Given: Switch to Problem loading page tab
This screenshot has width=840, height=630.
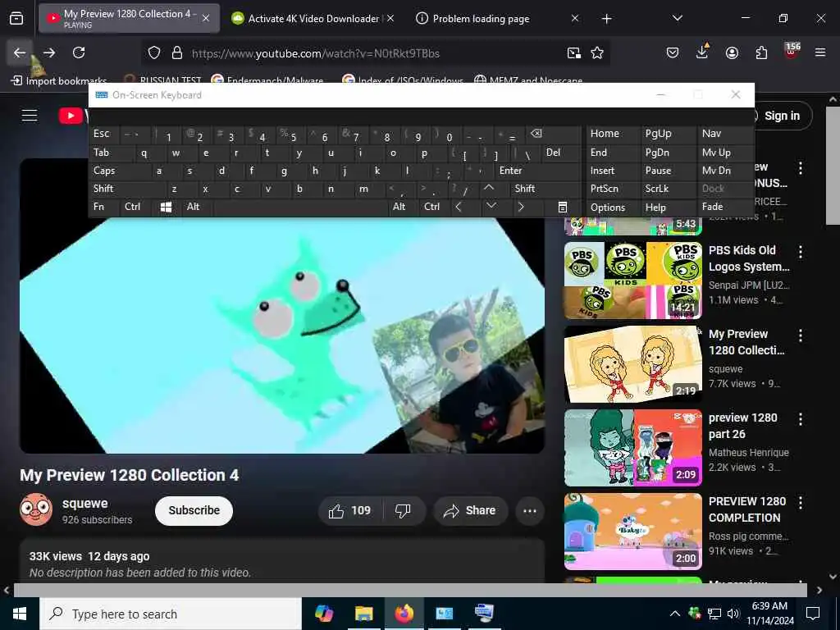Looking at the screenshot, I should click(x=481, y=19).
